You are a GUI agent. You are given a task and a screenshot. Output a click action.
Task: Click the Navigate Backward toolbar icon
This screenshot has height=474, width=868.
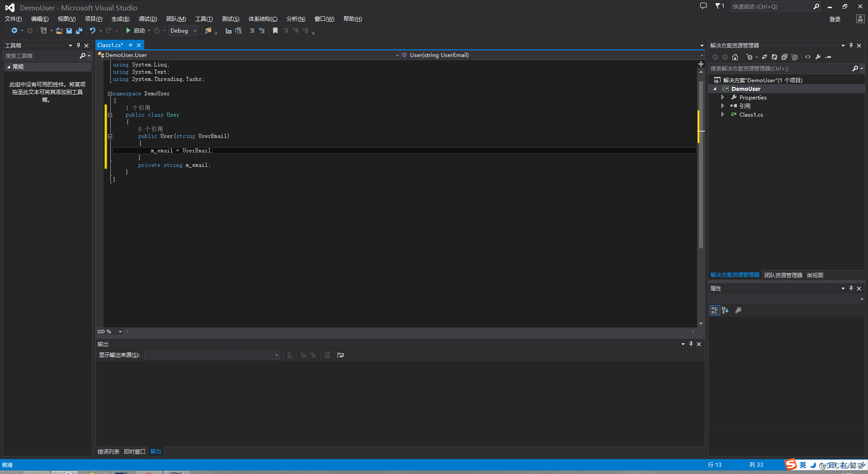coord(14,31)
